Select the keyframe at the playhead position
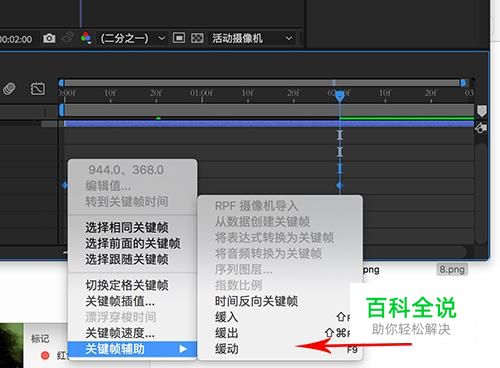 coord(340,185)
